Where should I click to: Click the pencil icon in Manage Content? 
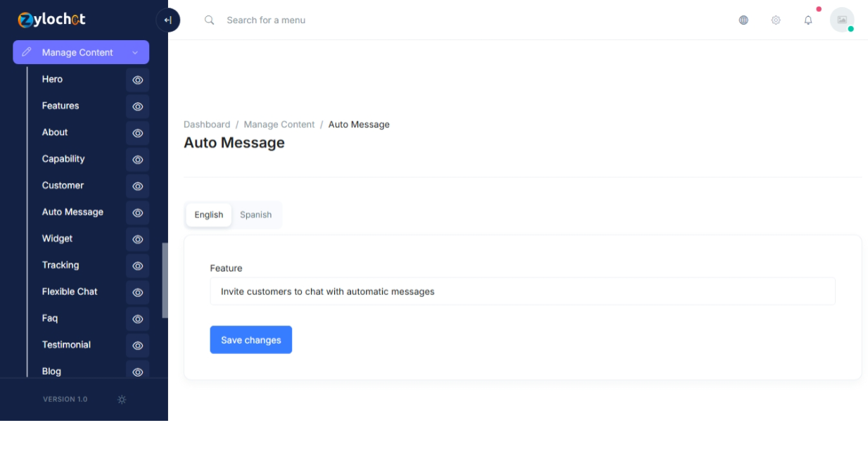[x=27, y=52]
